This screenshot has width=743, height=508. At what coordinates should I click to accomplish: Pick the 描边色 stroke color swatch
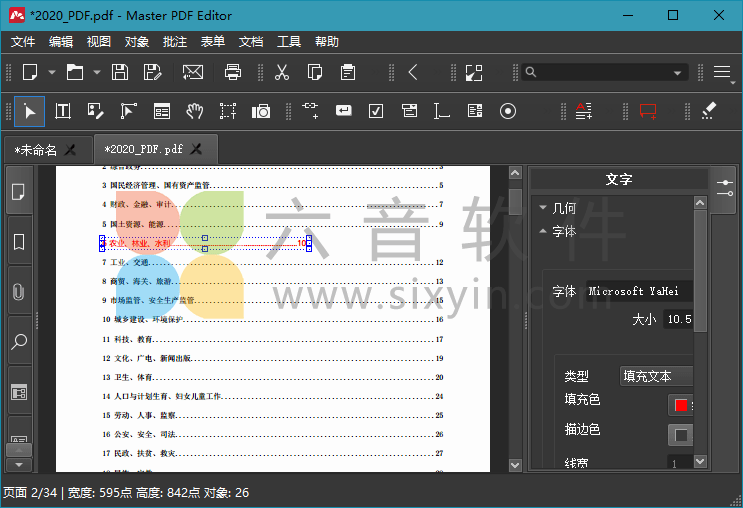pyautogui.click(x=681, y=435)
